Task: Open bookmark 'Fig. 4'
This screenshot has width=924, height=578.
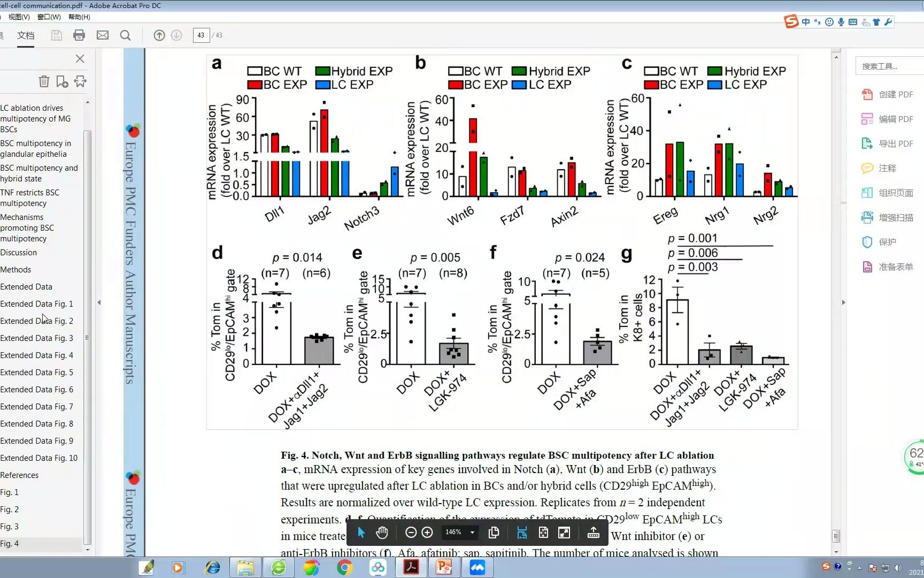Action: [x=10, y=544]
